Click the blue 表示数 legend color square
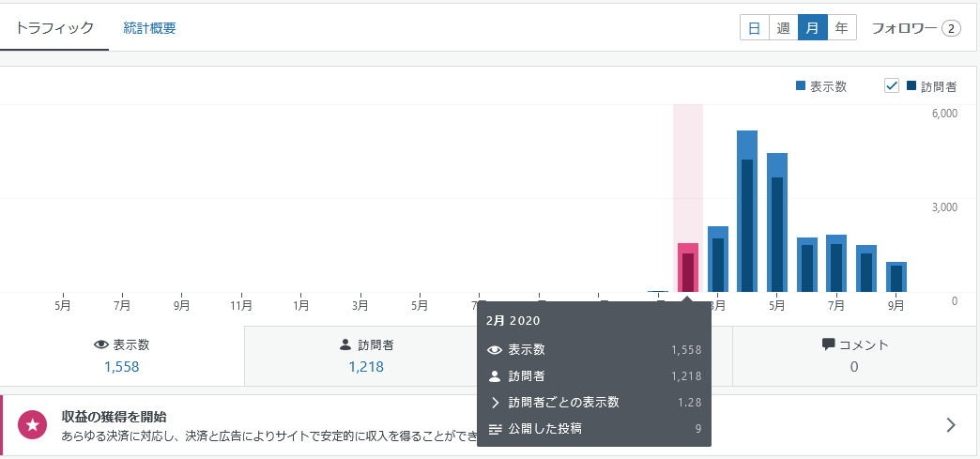Screen dimensions: 980x459 [801, 86]
